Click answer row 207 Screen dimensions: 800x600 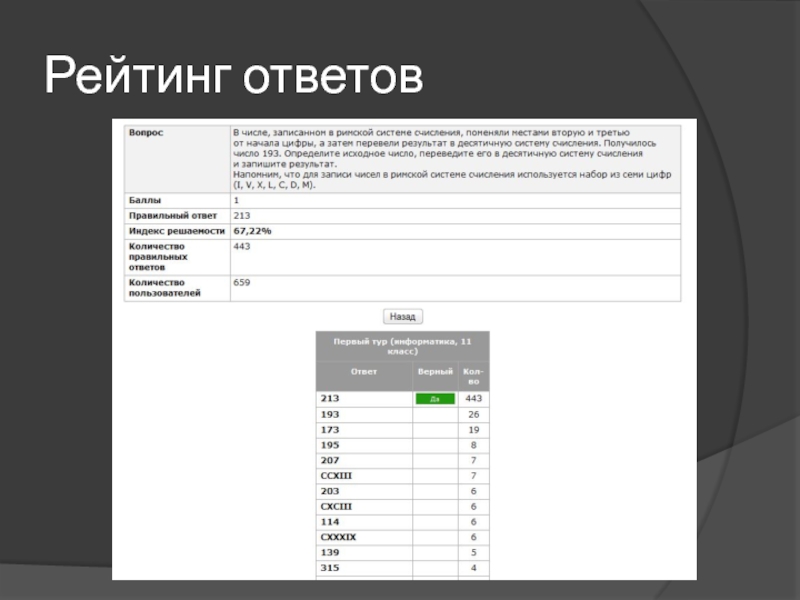[330, 460]
